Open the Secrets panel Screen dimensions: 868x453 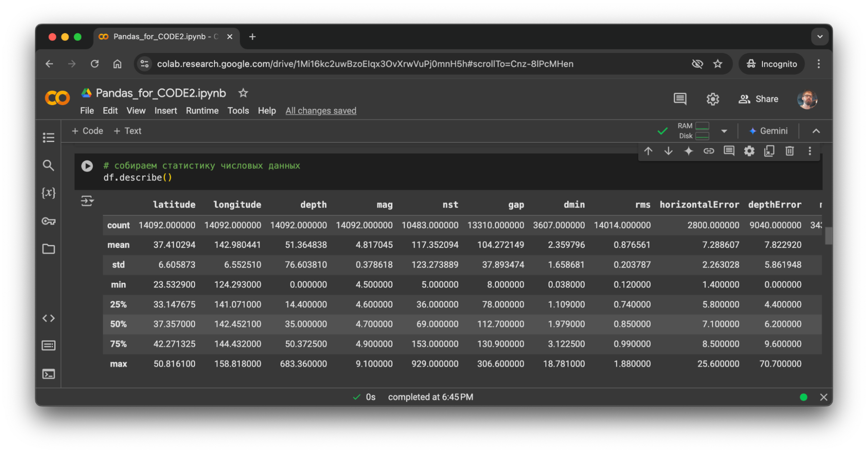(x=48, y=222)
